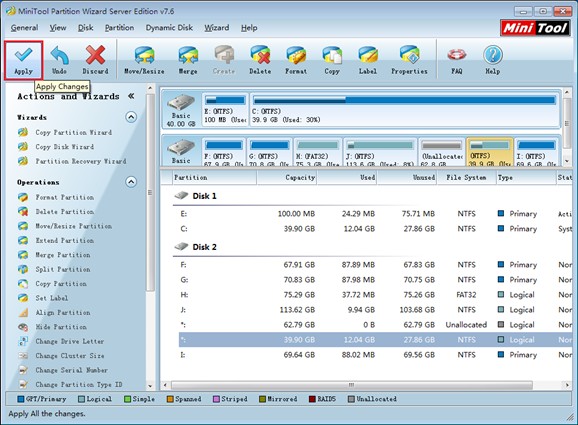Screen dimensions: 578x425
Task: Click Change Cluster Size operation
Action: [x=70, y=356]
